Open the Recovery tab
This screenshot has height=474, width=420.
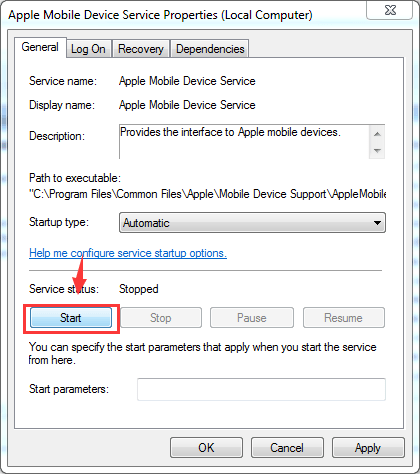pyautogui.click(x=141, y=49)
